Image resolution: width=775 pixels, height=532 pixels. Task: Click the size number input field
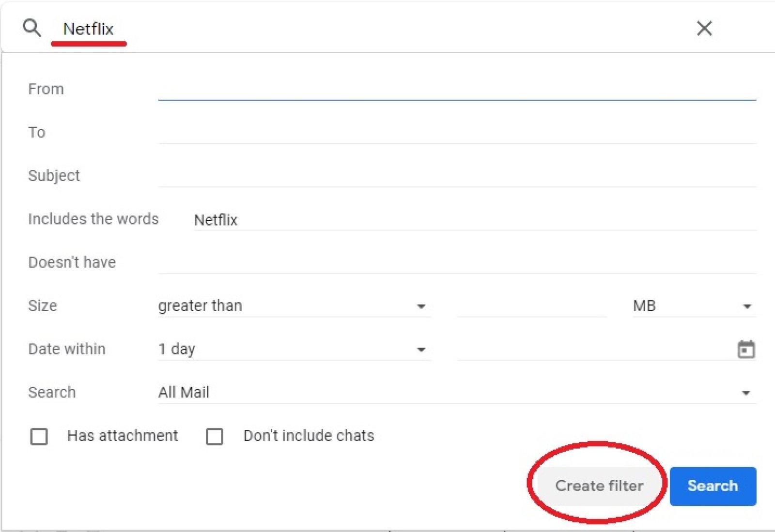coord(532,306)
